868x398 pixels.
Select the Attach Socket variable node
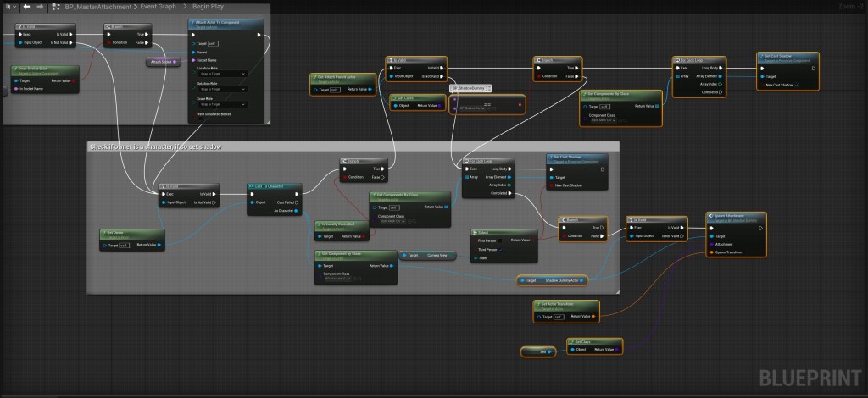tap(162, 62)
